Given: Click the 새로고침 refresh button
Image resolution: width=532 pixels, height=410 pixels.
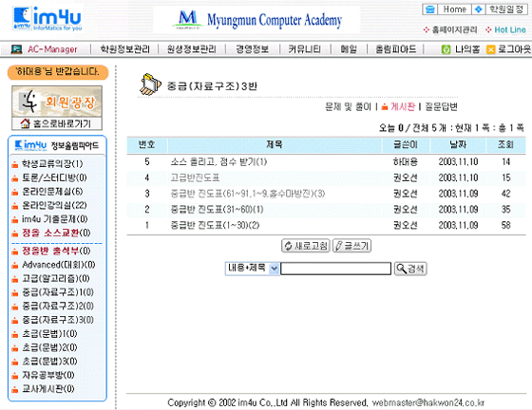Looking at the screenshot, I should [305, 246].
